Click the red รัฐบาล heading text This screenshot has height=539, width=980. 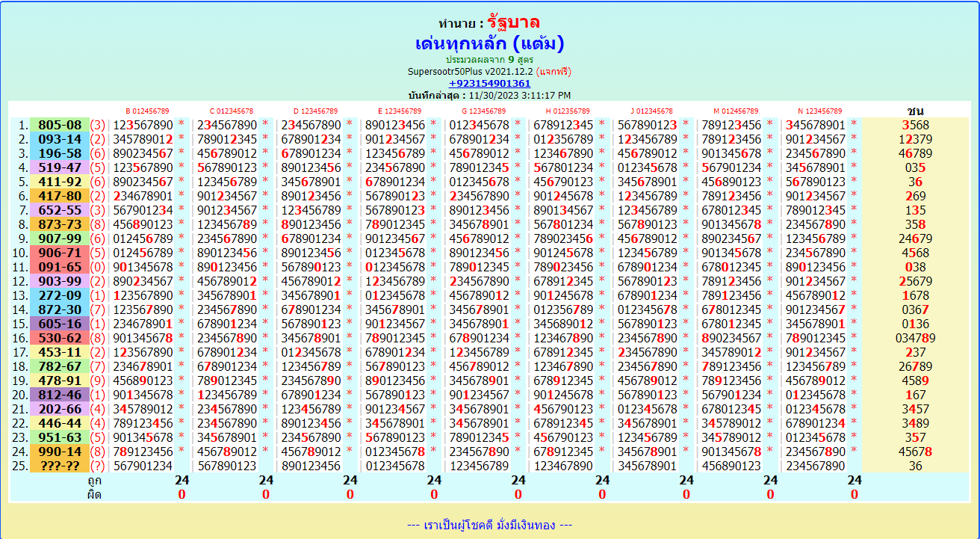pyautogui.click(x=513, y=22)
